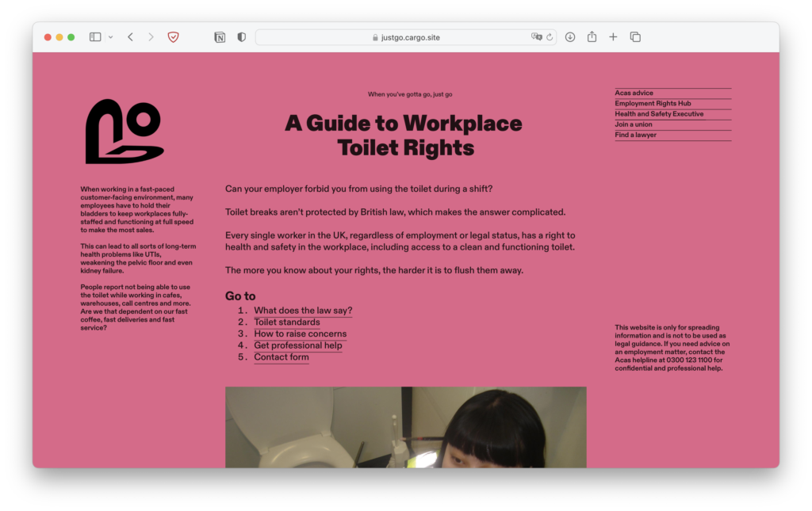Follow the Join a union link

634,124
